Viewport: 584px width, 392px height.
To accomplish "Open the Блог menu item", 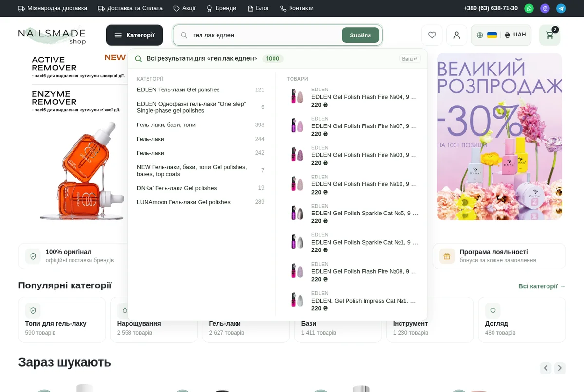I will click(258, 8).
